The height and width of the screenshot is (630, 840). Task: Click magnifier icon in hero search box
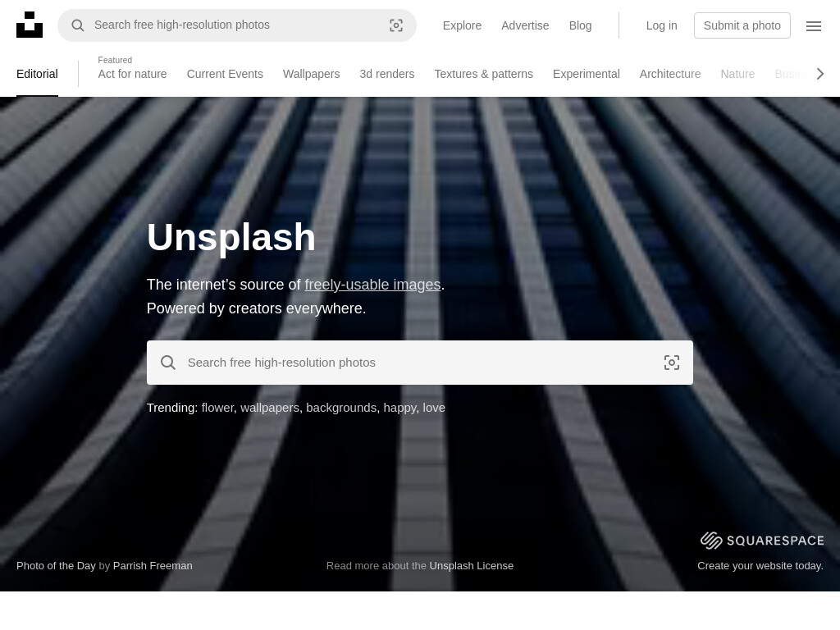[x=168, y=363]
